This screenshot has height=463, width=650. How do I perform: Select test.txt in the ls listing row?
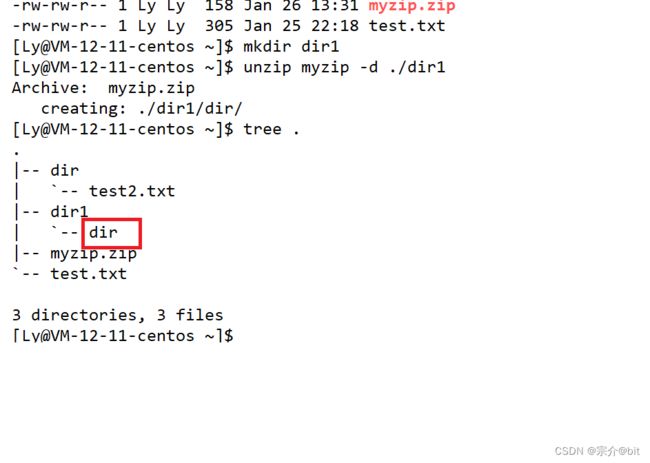click(407, 26)
